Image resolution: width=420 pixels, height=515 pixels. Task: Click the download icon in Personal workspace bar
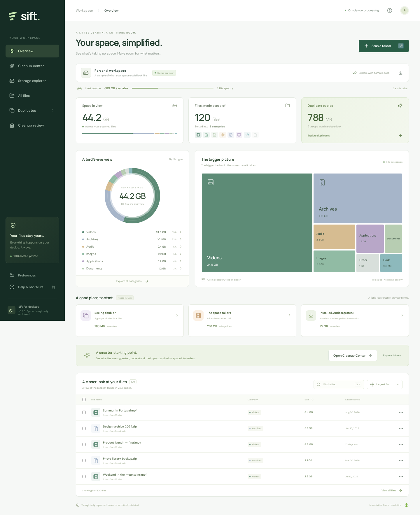(401, 73)
